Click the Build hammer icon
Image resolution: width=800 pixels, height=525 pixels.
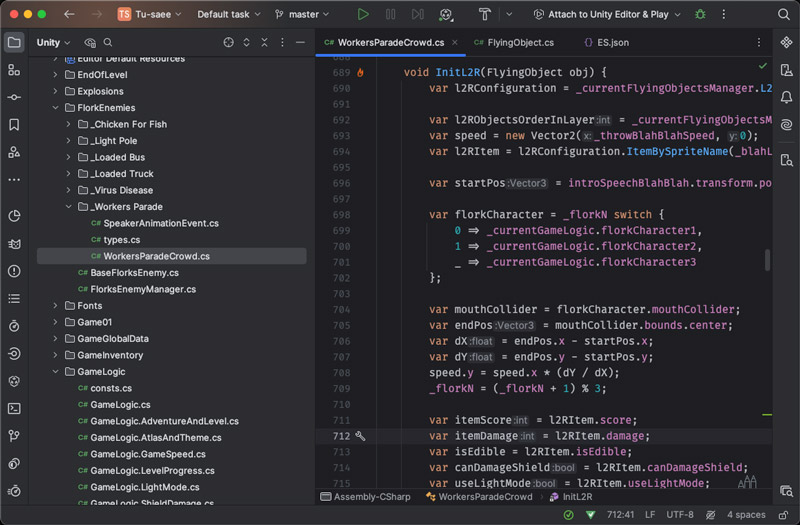click(484, 15)
